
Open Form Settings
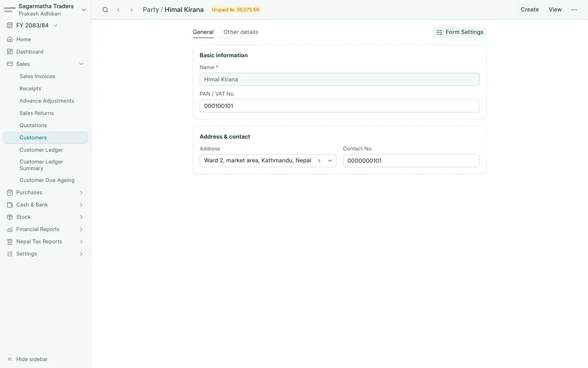click(460, 32)
